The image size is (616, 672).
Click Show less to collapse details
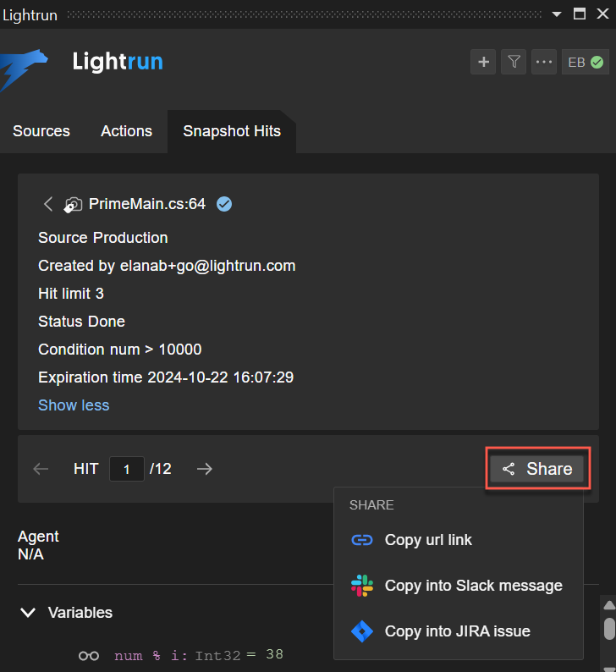(74, 405)
